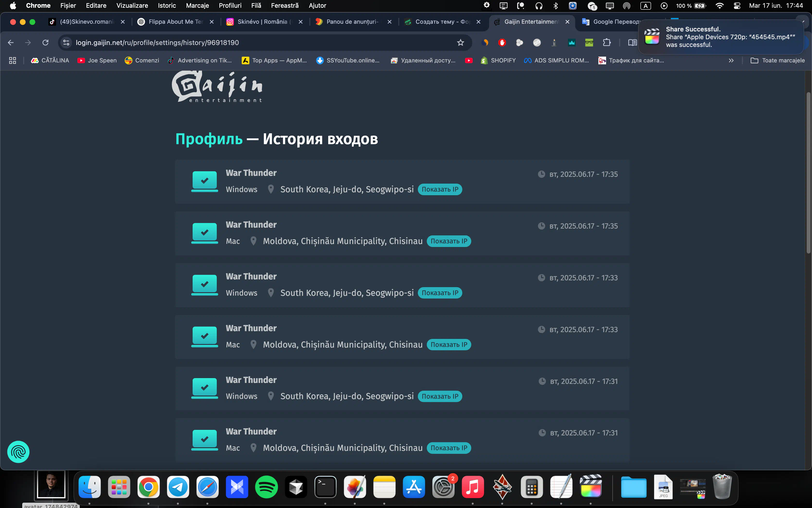This screenshot has width=812, height=508.
Task: Open the Music app from the Dock
Action: pos(473,487)
